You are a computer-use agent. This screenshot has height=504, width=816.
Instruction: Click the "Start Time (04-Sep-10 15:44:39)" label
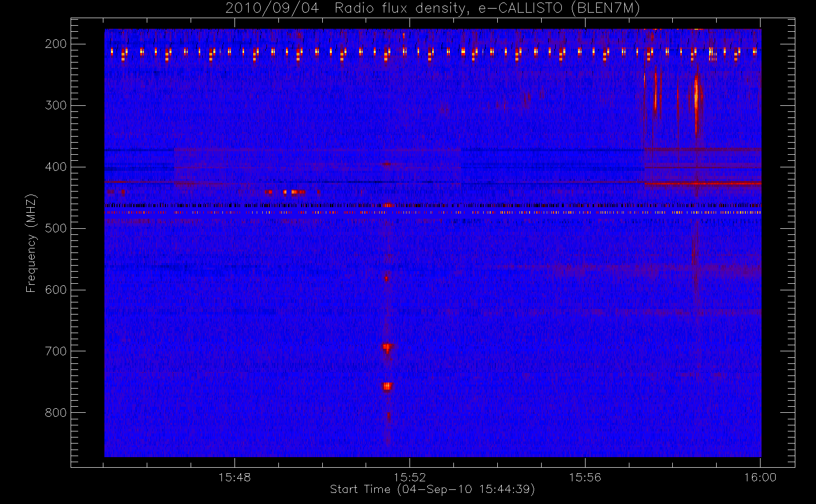432,489
